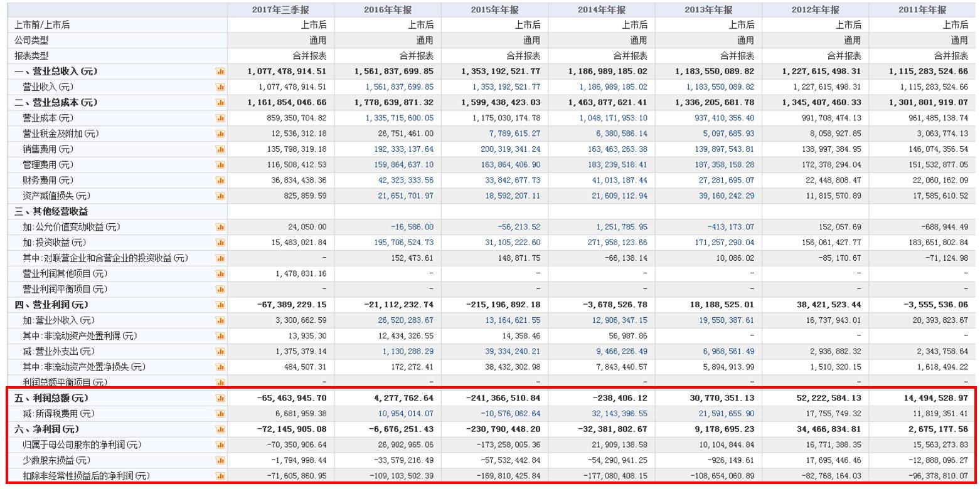Viewport: 980px width, 489px height.
Task: Select the 2014年年报 column header
Action: tap(602, 10)
